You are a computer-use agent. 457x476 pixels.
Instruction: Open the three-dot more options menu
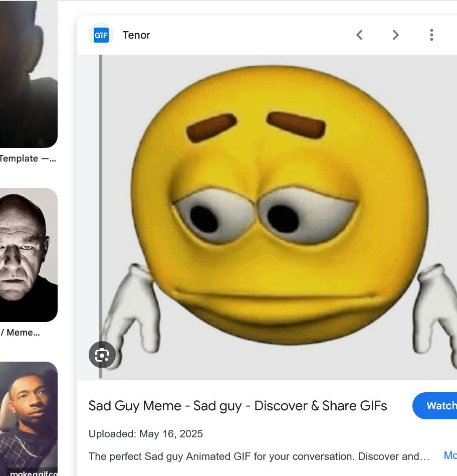[431, 35]
